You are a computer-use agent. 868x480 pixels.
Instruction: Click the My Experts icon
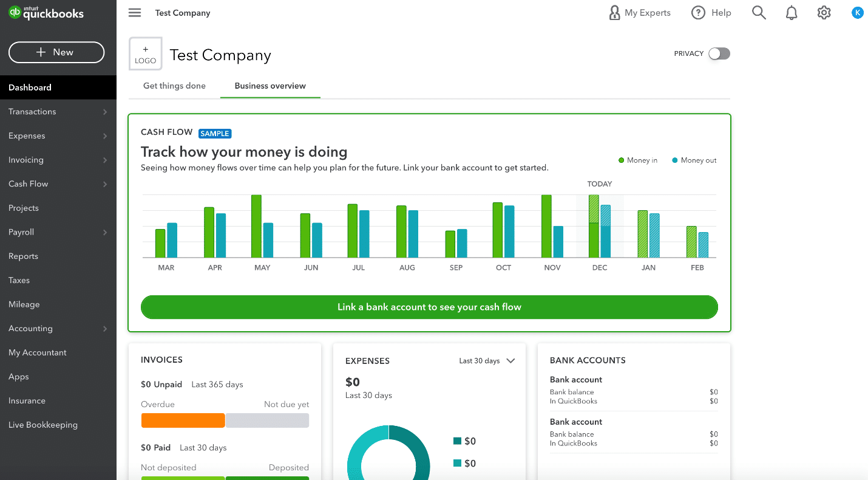coord(615,12)
